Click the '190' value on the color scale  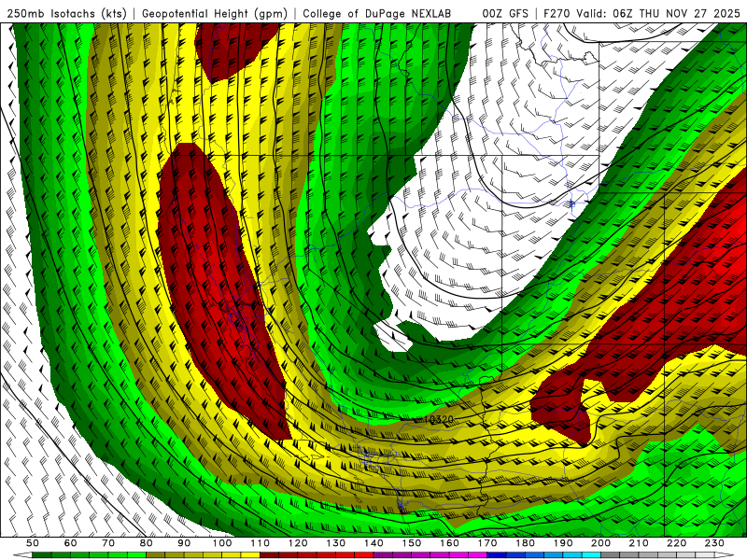click(563, 542)
